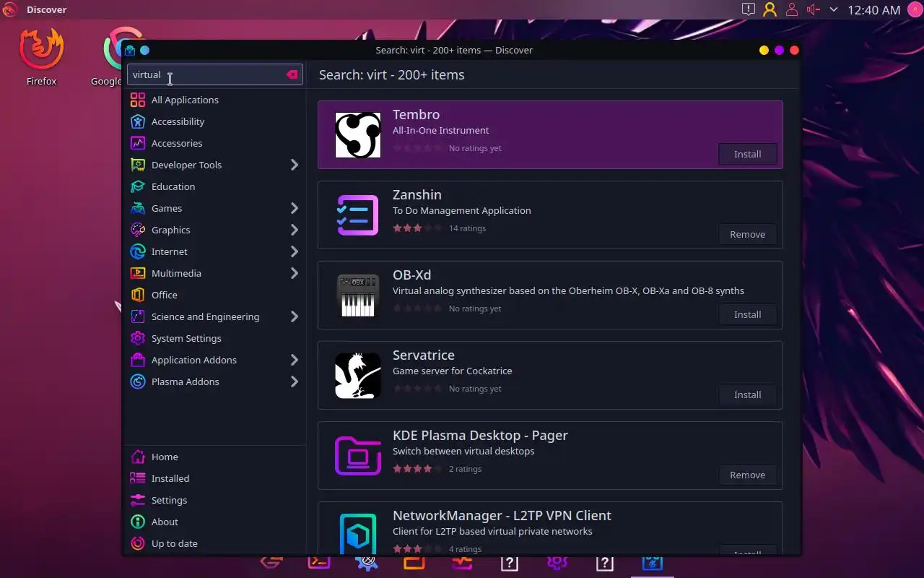Show hidden system tray icons arrow
Viewport: 924px width, 578px height.
point(834,9)
